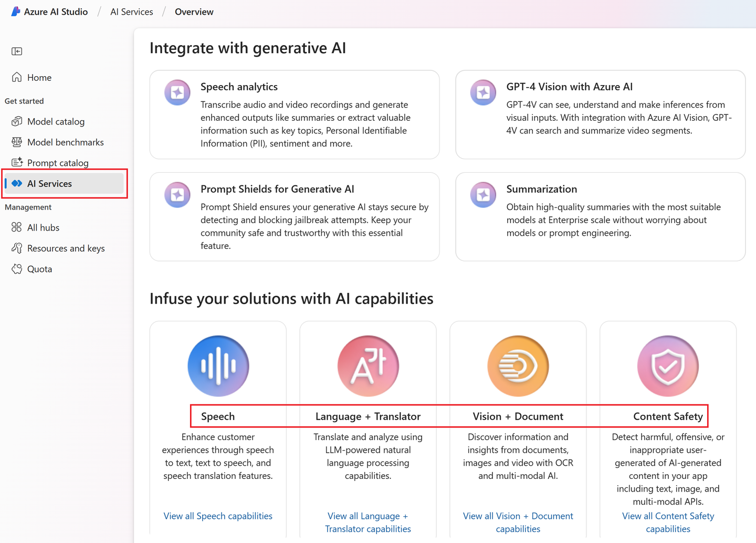Image resolution: width=756 pixels, height=543 pixels.
Task: Open the Prompt Shields for Generative AI card
Action: click(294, 216)
